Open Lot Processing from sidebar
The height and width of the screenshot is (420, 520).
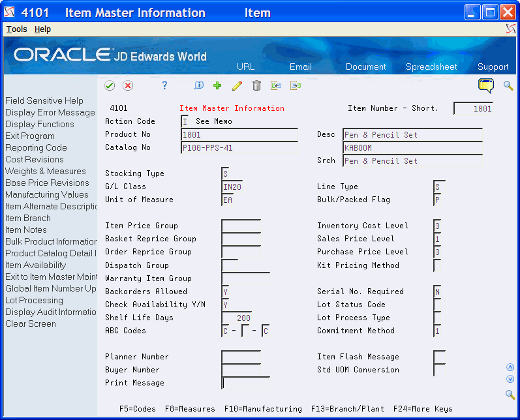(34, 300)
